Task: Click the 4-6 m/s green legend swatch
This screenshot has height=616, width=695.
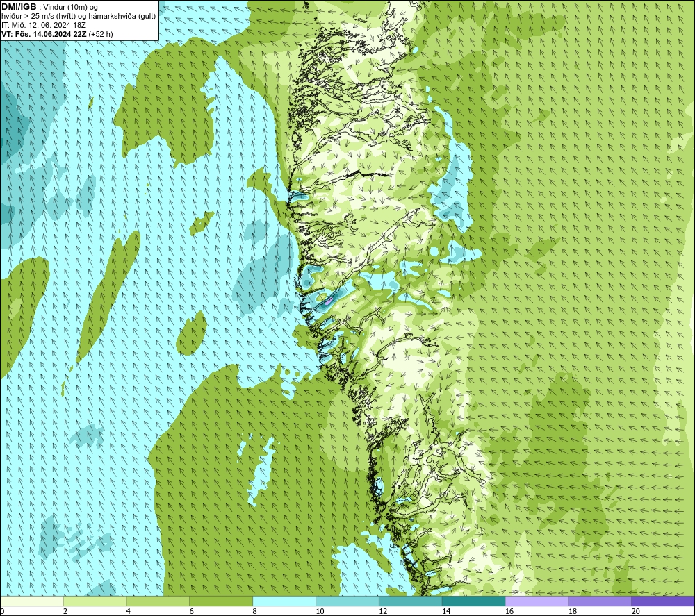Action: (158, 601)
